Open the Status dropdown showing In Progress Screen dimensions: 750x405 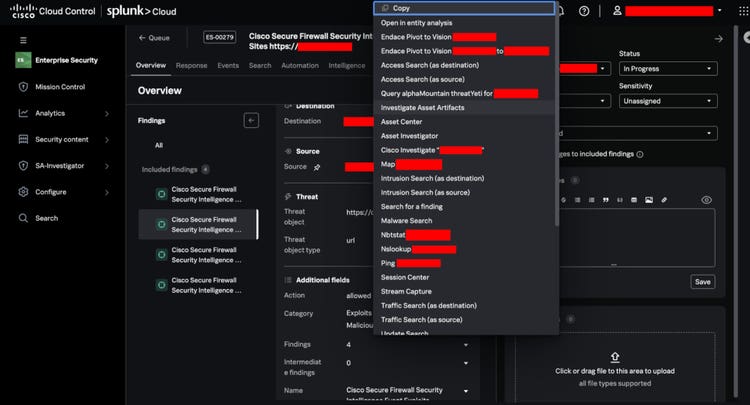point(668,69)
